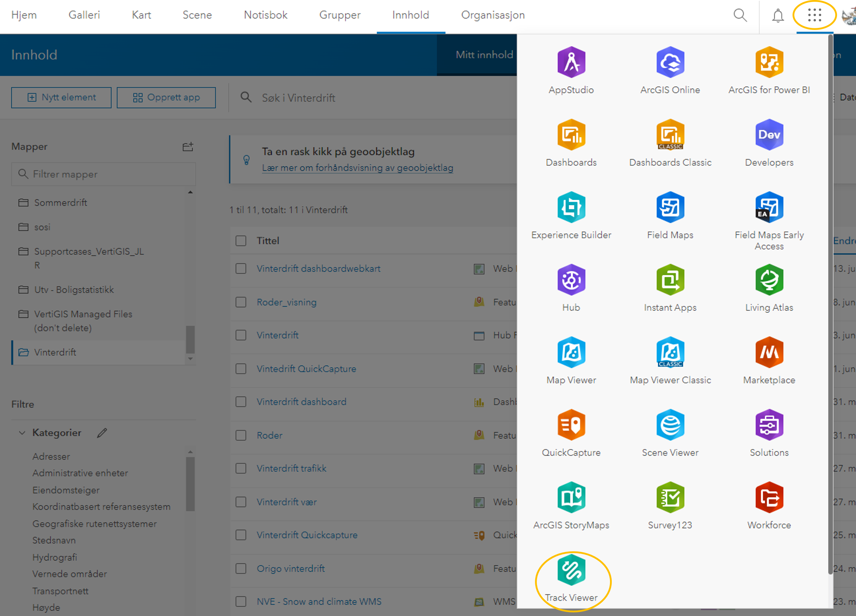The width and height of the screenshot is (856, 616).
Task: Open the Solutions app
Action: click(769, 433)
